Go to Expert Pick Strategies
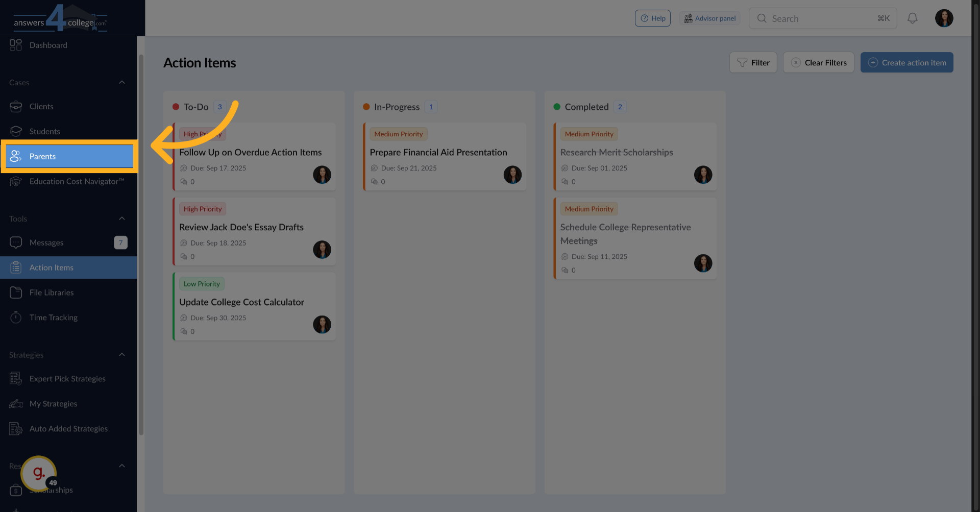The height and width of the screenshot is (512, 980). click(67, 379)
